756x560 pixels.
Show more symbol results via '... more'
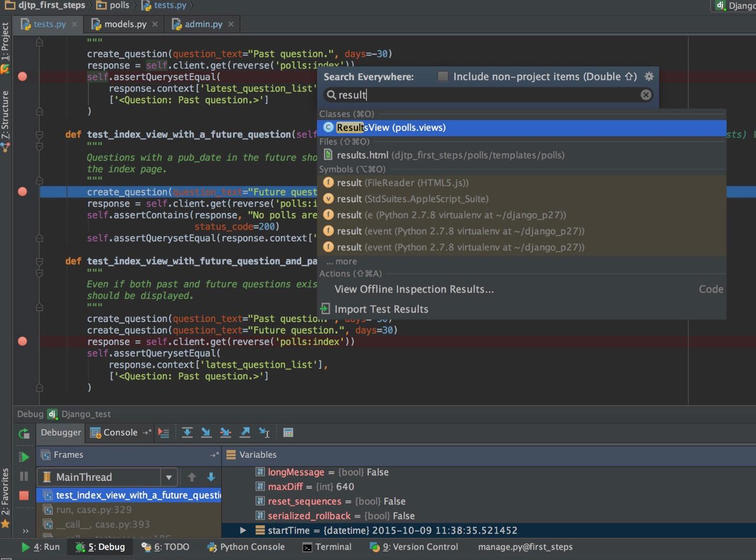click(341, 261)
